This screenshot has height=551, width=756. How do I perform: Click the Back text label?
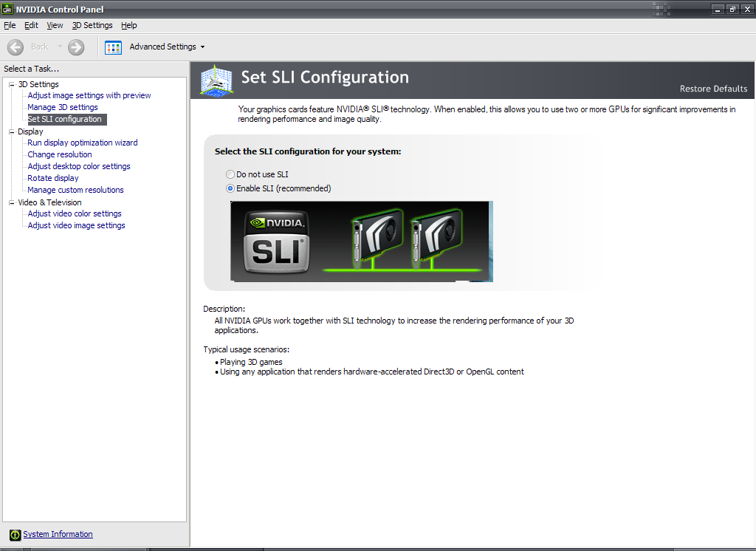[x=40, y=47]
